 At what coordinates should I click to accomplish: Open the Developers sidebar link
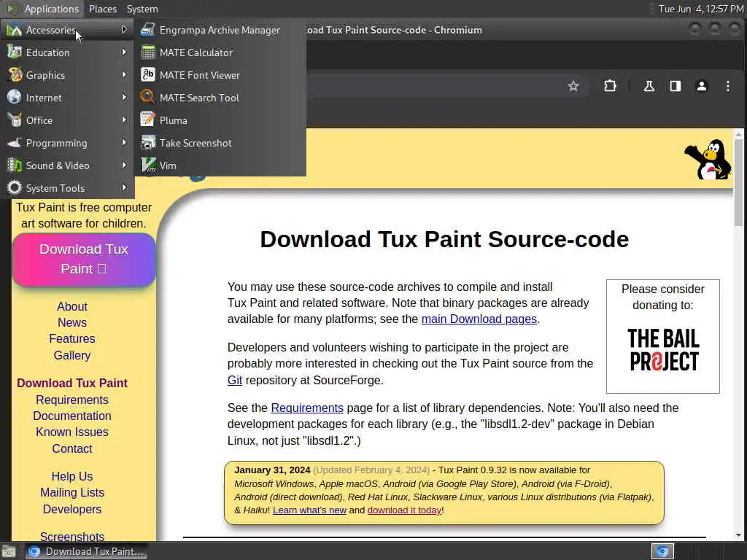click(x=72, y=510)
